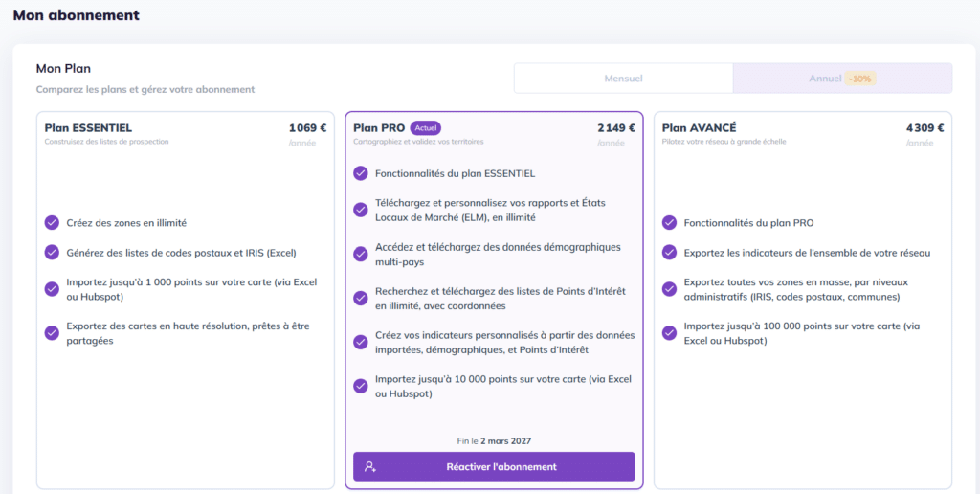This screenshot has height=494, width=980.
Task: Click checkmark beside 'Fonctionnalités du plan ESSENTIEL'
Action: pyautogui.click(x=361, y=173)
